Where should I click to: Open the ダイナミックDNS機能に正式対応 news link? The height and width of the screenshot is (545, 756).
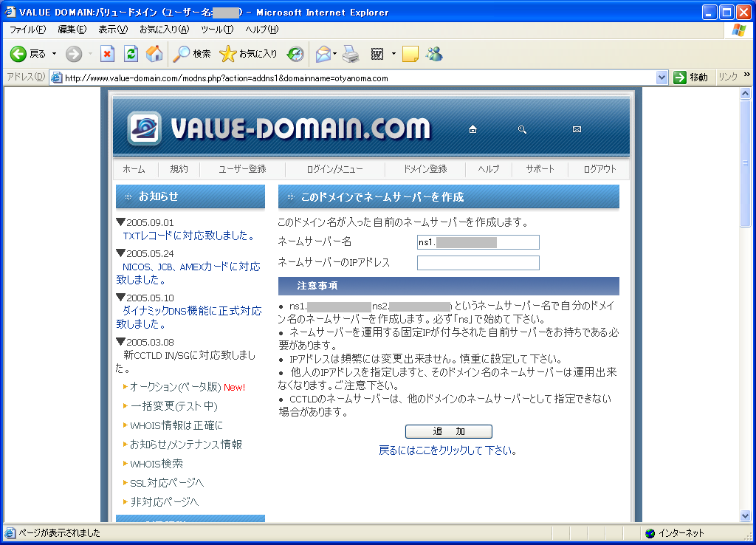pos(189,318)
